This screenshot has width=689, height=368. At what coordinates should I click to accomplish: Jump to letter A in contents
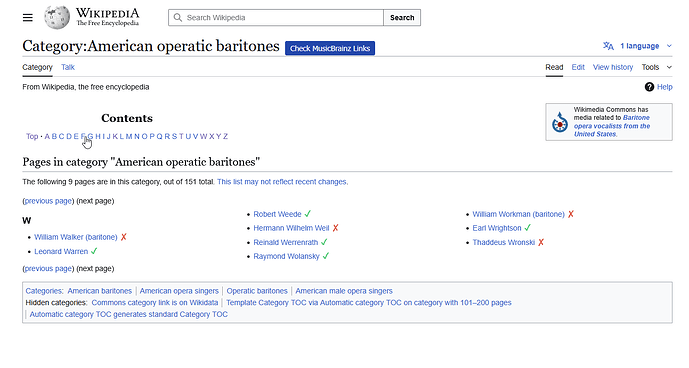click(47, 136)
